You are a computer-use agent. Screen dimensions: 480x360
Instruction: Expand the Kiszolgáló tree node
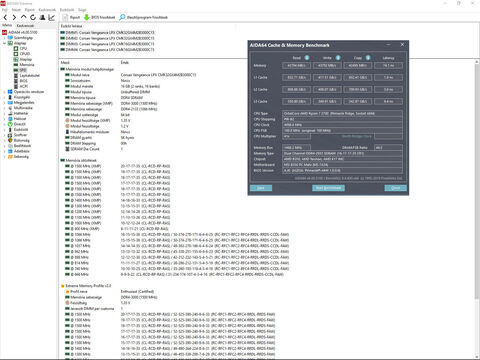click(x=4, y=97)
